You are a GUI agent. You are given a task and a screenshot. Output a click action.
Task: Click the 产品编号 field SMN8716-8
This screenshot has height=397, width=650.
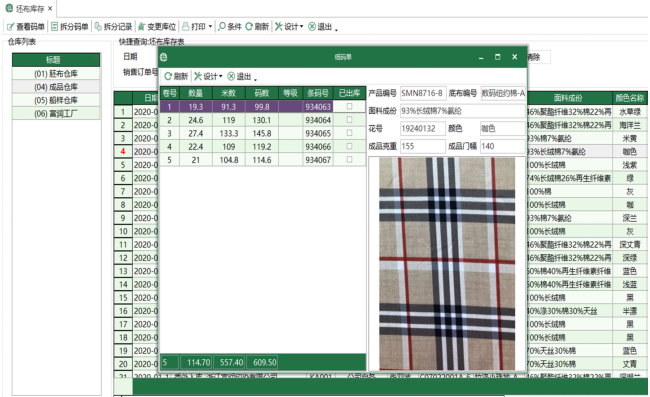tap(423, 93)
